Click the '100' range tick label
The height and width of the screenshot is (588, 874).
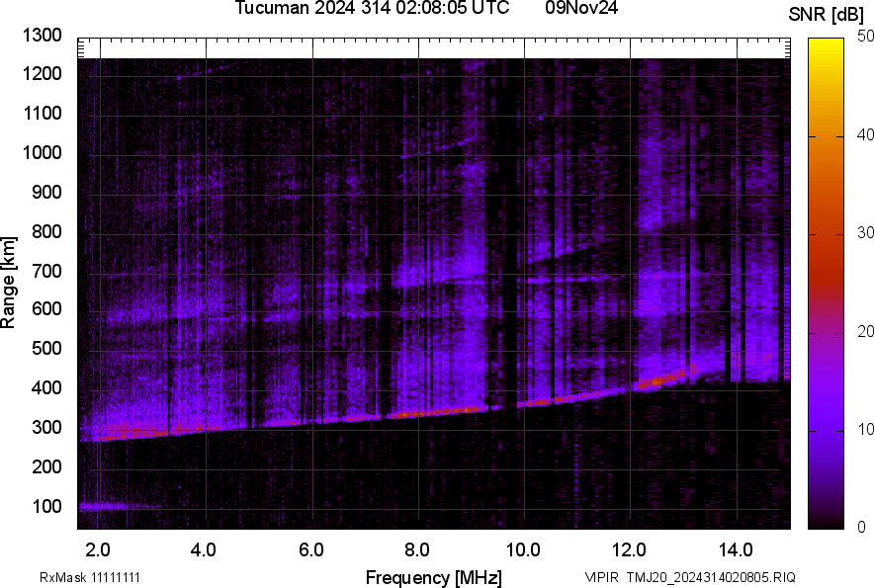pos(47,507)
